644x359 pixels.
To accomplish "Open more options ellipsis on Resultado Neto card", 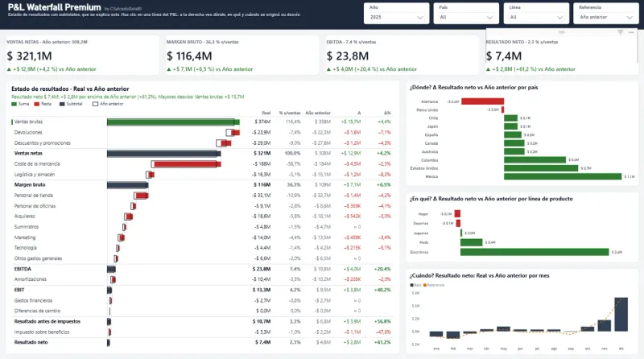I will [x=631, y=32].
